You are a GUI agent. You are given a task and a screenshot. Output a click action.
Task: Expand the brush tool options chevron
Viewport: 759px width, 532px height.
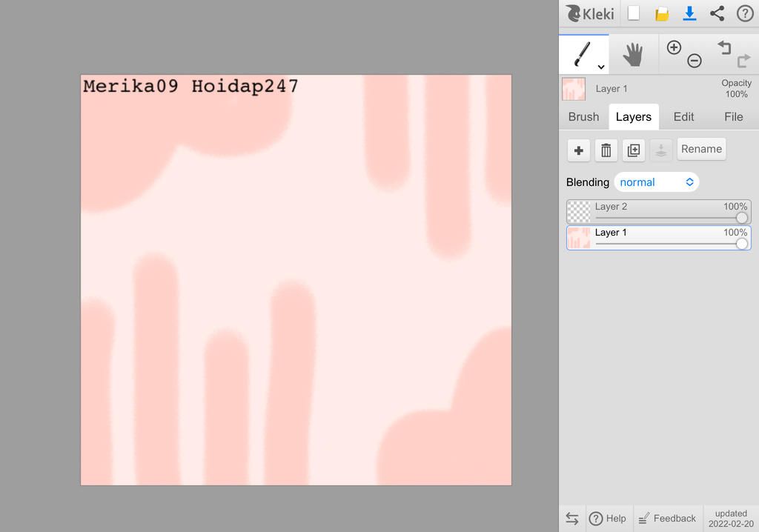(600, 67)
